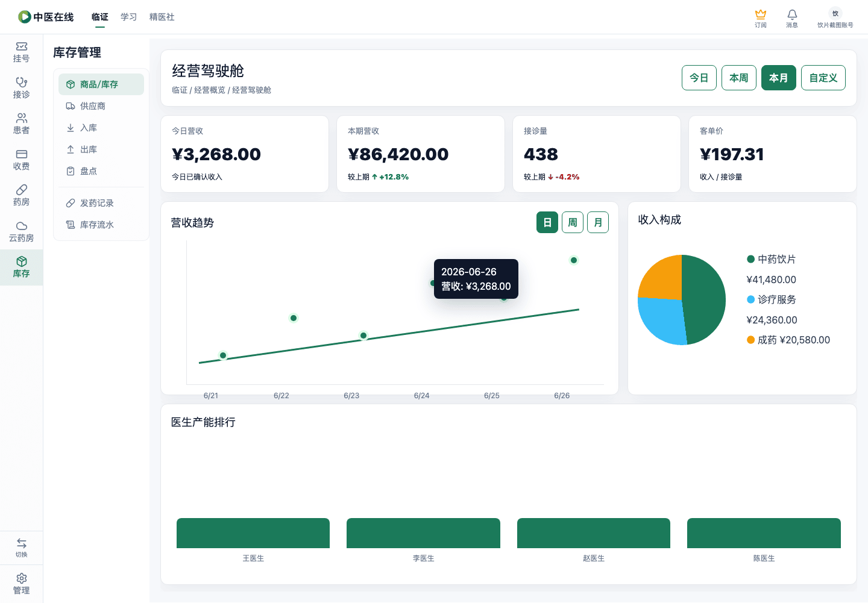Switch to the 学习 top tab

coord(128,17)
